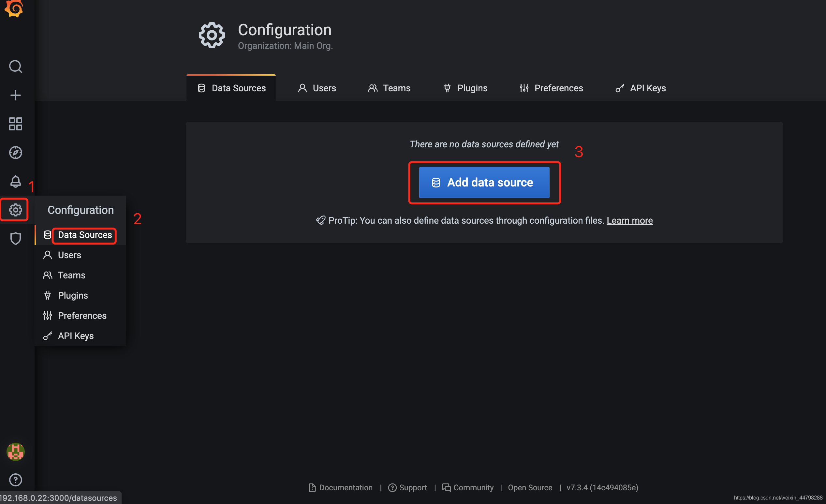Open the Server Admin shield icon
This screenshot has width=826, height=504.
15,238
